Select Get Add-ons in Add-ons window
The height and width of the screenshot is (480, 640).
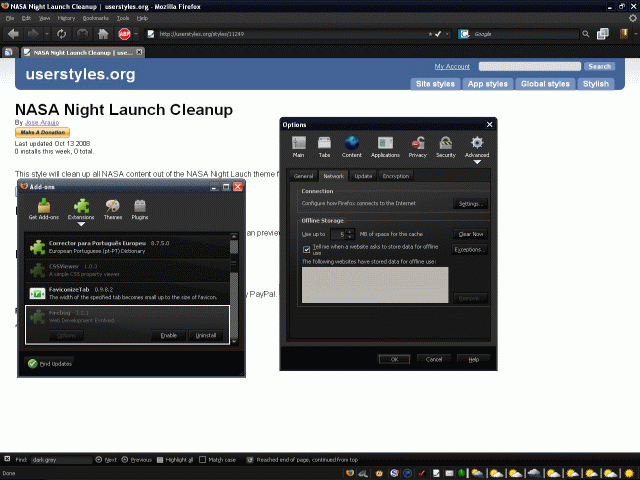[44, 209]
